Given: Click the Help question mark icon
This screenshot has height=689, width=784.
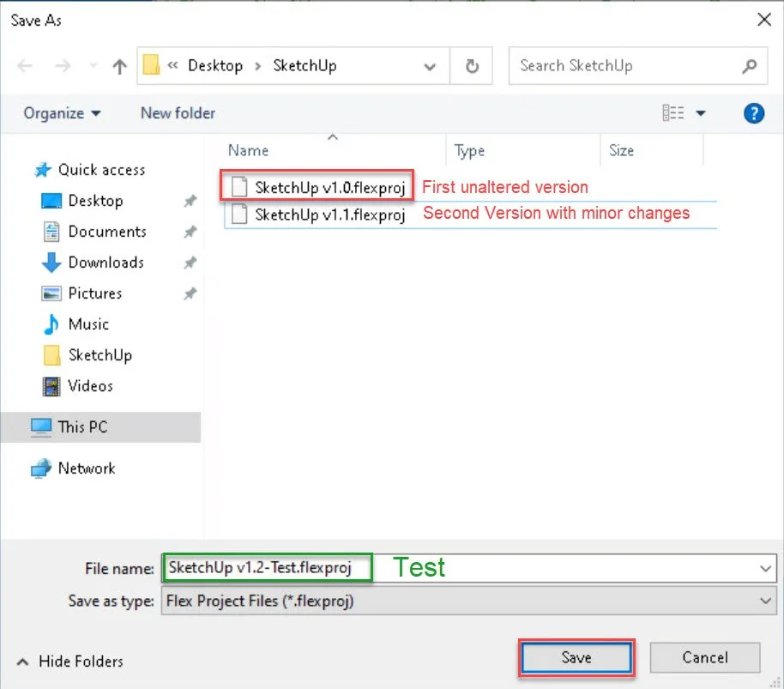Looking at the screenshot, I should coord(754,112).
